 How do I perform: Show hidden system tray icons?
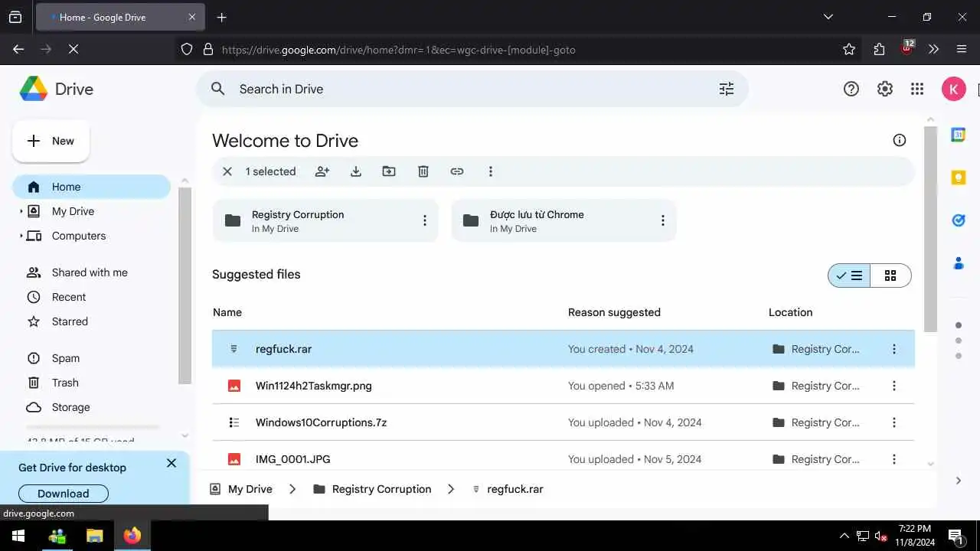click(844, 536)
